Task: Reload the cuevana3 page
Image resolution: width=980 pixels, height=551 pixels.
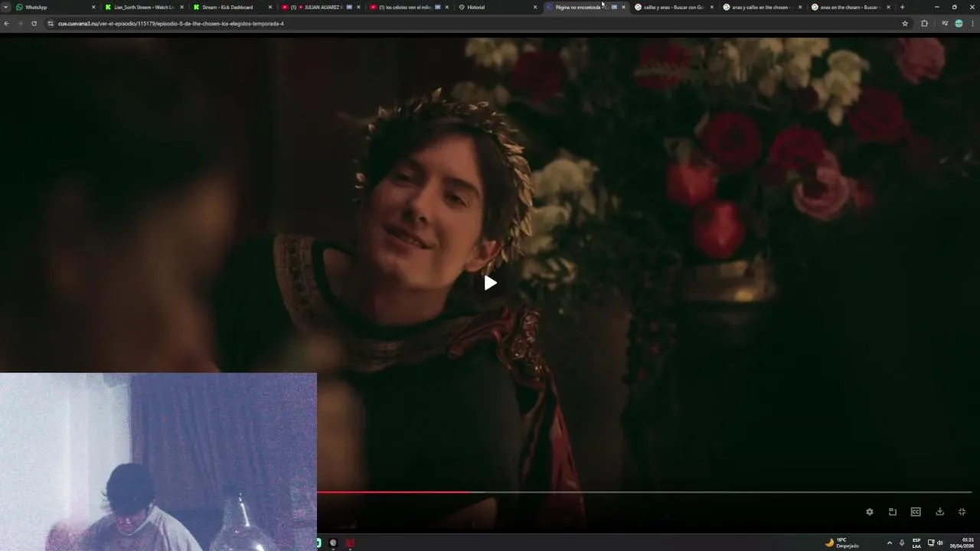Action: pyautogui.click(x=34, y=24)
